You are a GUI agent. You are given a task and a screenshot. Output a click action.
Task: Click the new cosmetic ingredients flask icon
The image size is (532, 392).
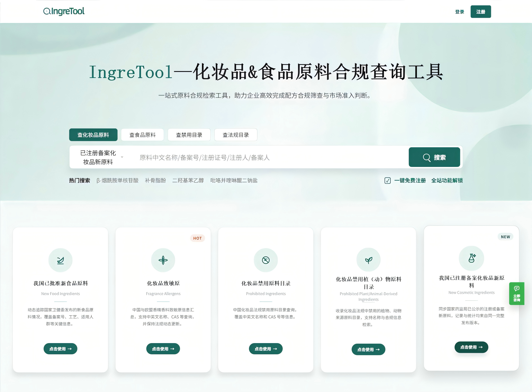point(472,258)
